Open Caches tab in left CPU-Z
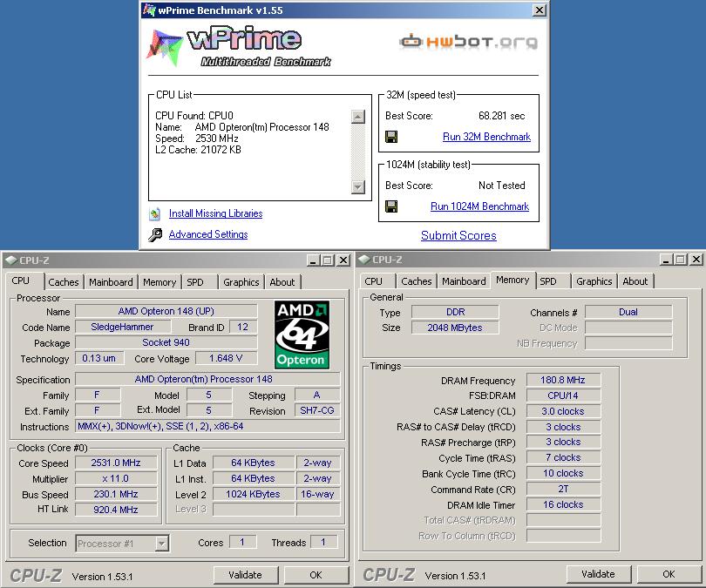The image size is (706, 588). [64, 282]
